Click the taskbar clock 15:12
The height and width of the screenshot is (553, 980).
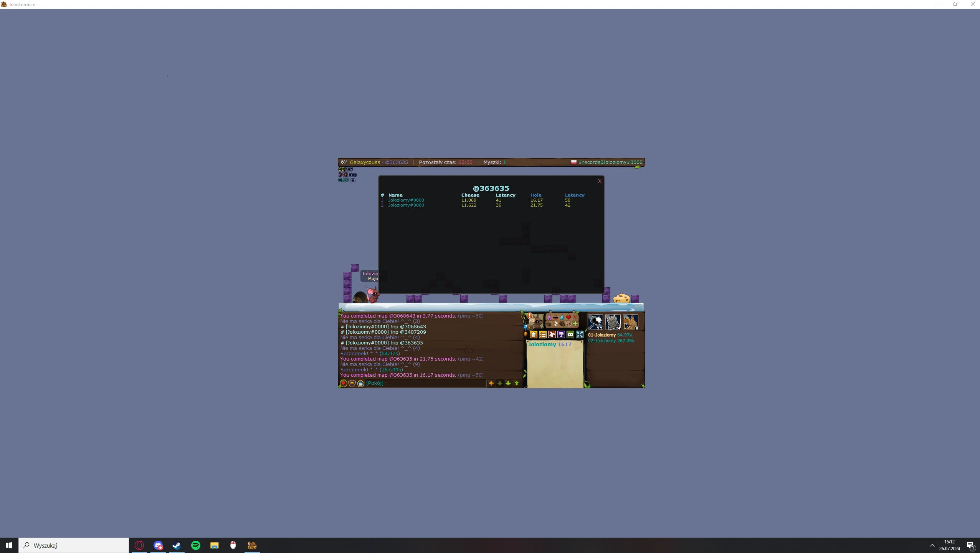950,542
